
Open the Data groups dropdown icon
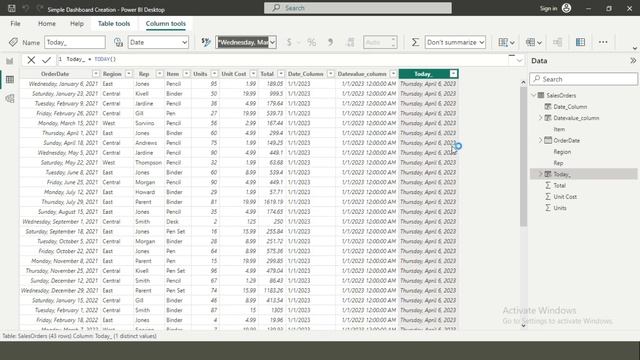pyautogui.click(x=533, y=42)
